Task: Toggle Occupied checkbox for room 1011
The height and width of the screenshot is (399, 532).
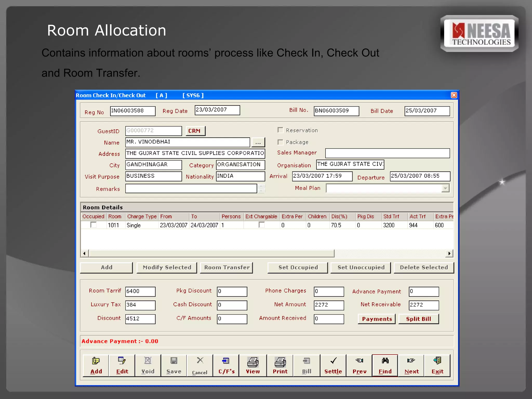Action: coord(94,225)
